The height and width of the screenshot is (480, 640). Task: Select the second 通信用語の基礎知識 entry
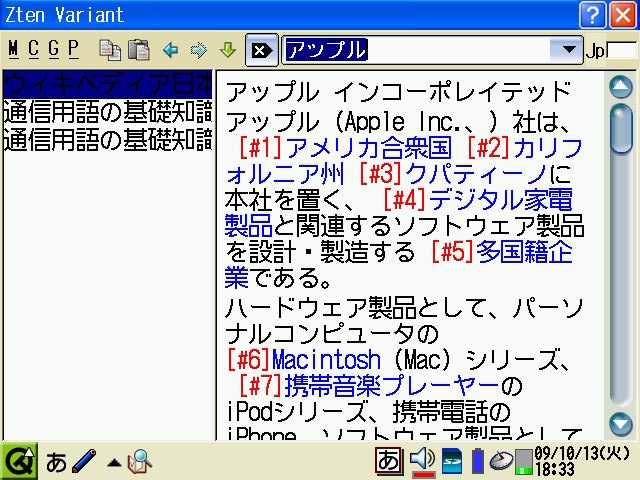pos(108,139)
